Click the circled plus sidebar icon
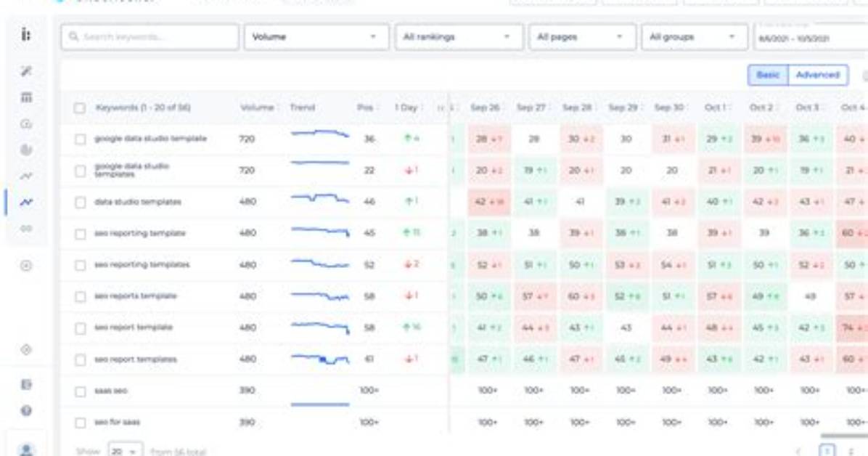 26,266
